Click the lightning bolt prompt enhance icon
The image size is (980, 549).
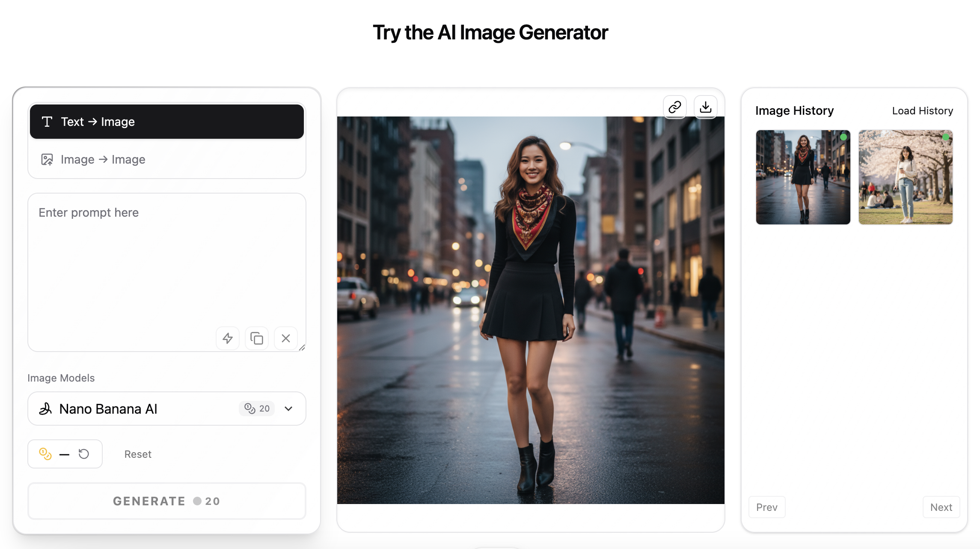228,338
